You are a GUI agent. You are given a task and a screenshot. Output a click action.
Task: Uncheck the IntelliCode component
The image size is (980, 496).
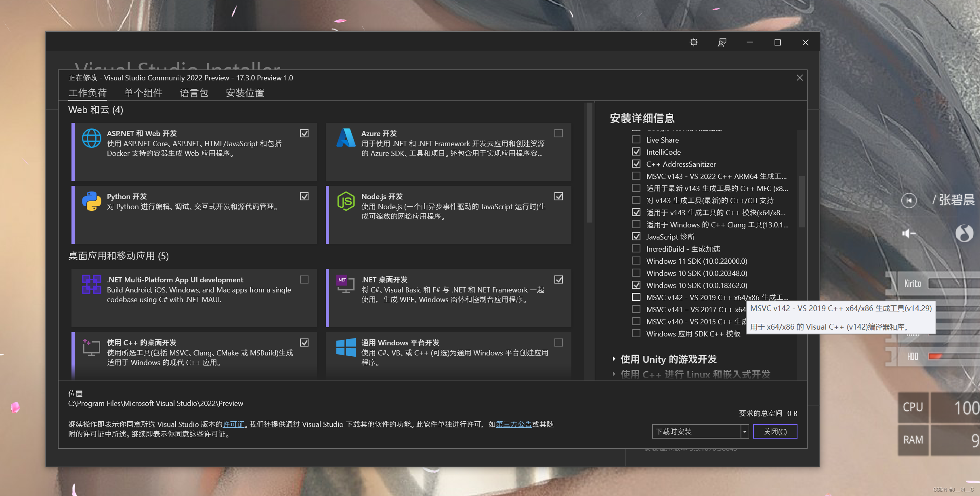pyautogui.click(x=636, y=152)
